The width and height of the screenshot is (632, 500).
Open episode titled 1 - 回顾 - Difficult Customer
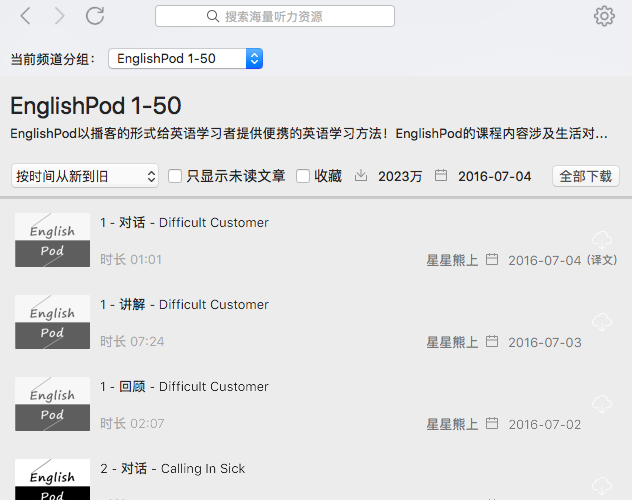184,386
